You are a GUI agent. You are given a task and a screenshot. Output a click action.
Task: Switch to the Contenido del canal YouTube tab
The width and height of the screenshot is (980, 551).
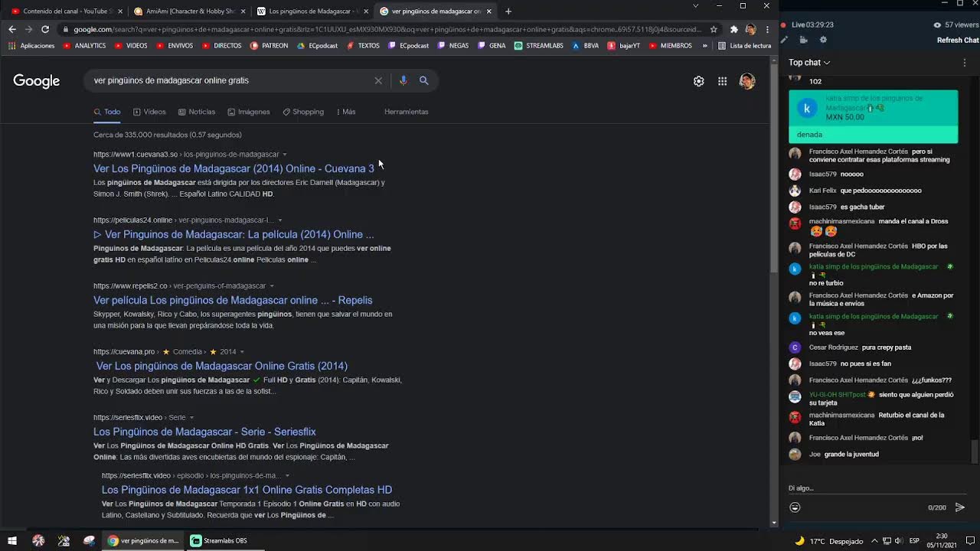tap(67, 11)
